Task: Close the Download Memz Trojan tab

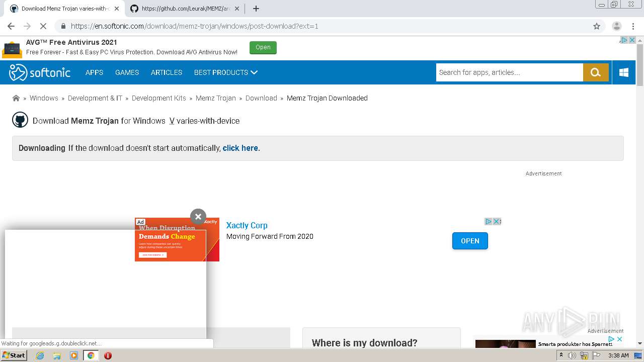Action: click(x=117, y=9)
